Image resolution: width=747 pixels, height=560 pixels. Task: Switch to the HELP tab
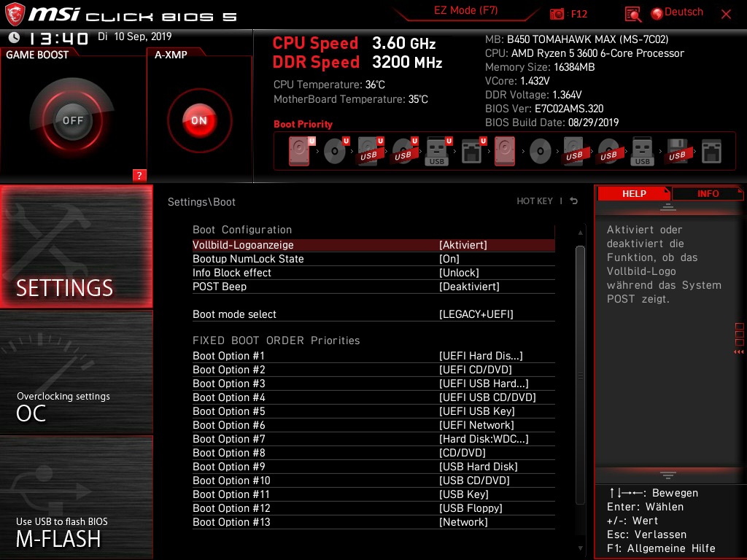pos(634,193)
